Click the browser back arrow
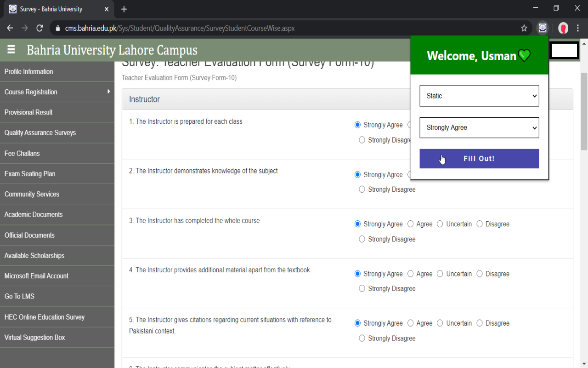Screen dimensions: 588x368 point(10,28)
